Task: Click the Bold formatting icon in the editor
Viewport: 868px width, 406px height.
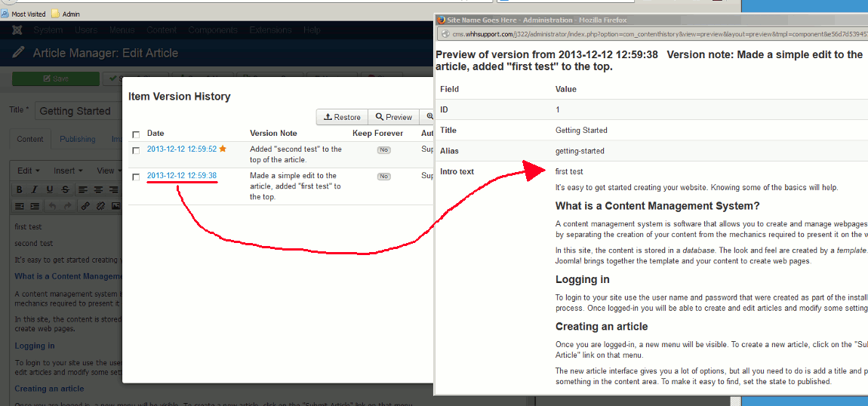Action: (20, 189)
